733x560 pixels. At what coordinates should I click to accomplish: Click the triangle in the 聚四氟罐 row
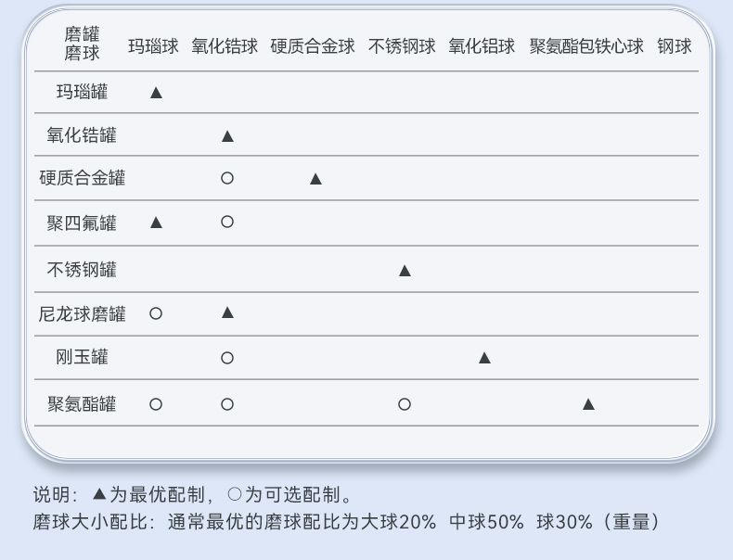(x=156, y=223)
